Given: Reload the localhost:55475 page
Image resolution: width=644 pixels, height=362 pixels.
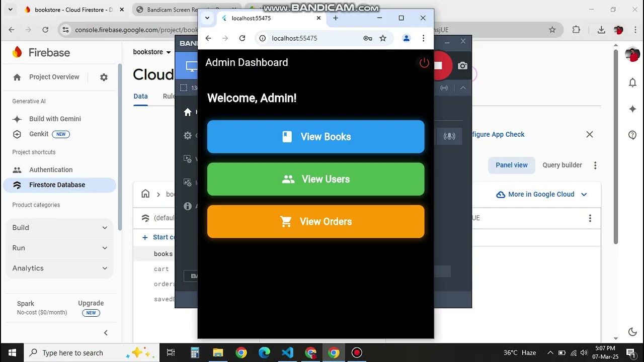Looking at the screenshot, I should 242,38.
